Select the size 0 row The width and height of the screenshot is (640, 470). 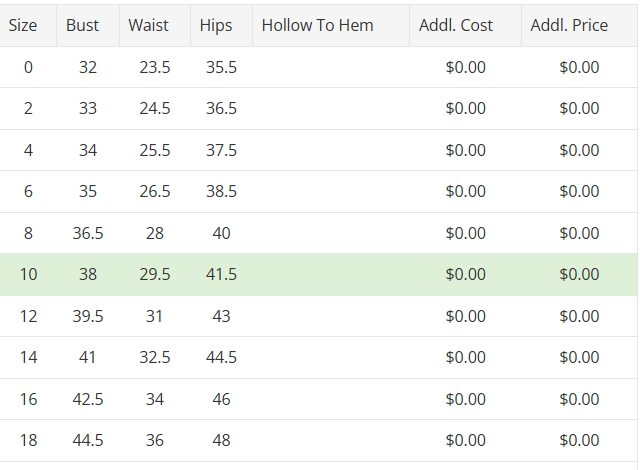tap(28, 67)
